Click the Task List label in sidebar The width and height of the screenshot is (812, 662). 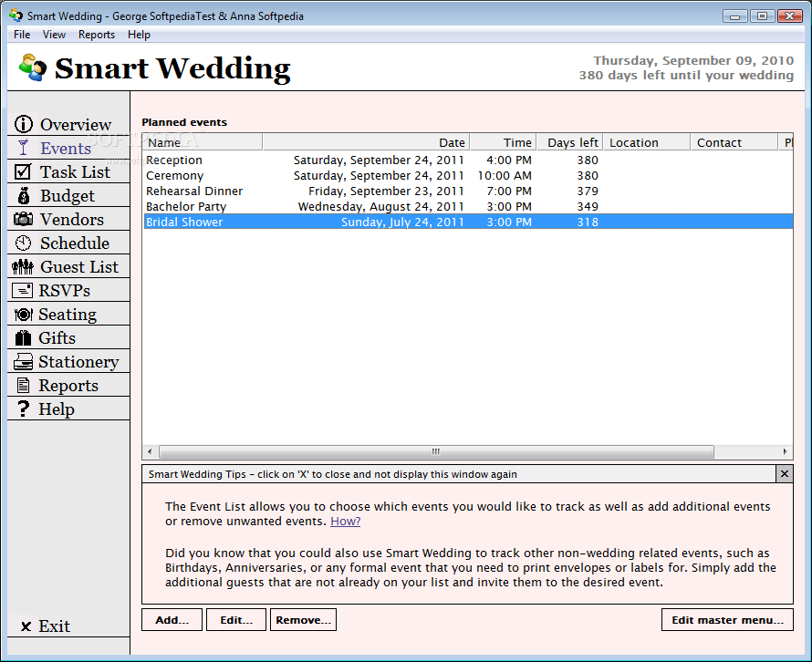coord(75,171)
